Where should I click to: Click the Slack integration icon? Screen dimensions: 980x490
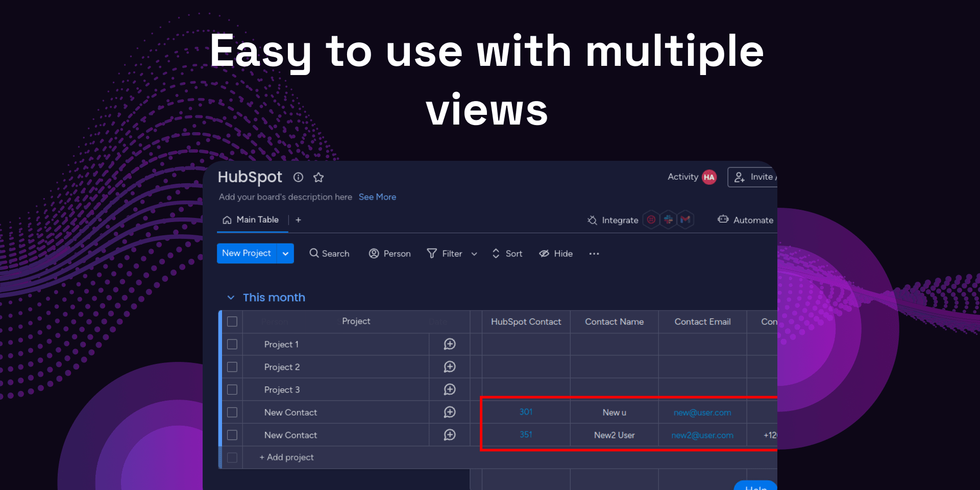(668, 220)
